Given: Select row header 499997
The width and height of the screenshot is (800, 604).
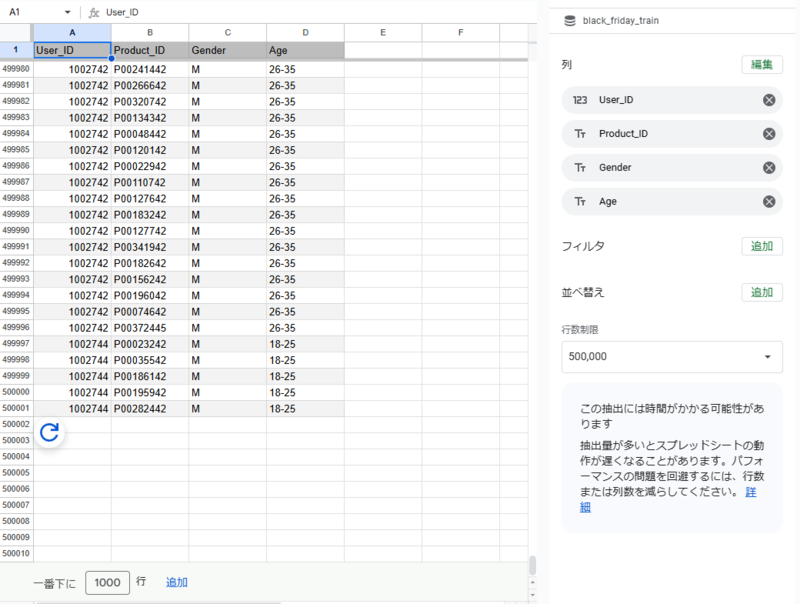Looking at the screenshot, I should pyautogui.click(x=16, y=344).
